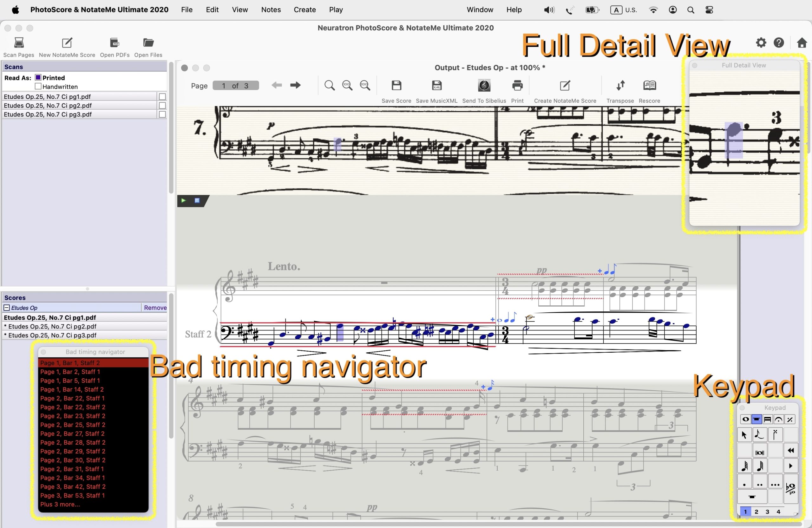Click the green play button above score
The width and height of the screenshot is (812, 528).
[184, 200]
